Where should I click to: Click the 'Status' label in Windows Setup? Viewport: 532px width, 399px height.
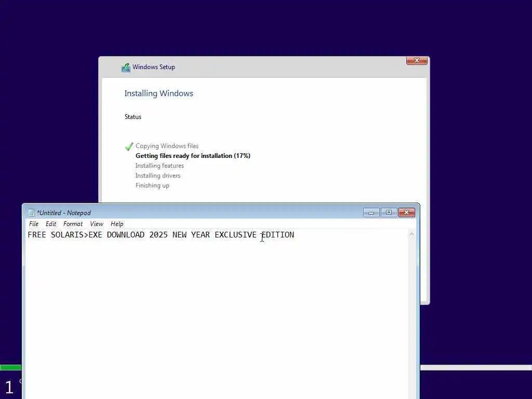point(132,117)
